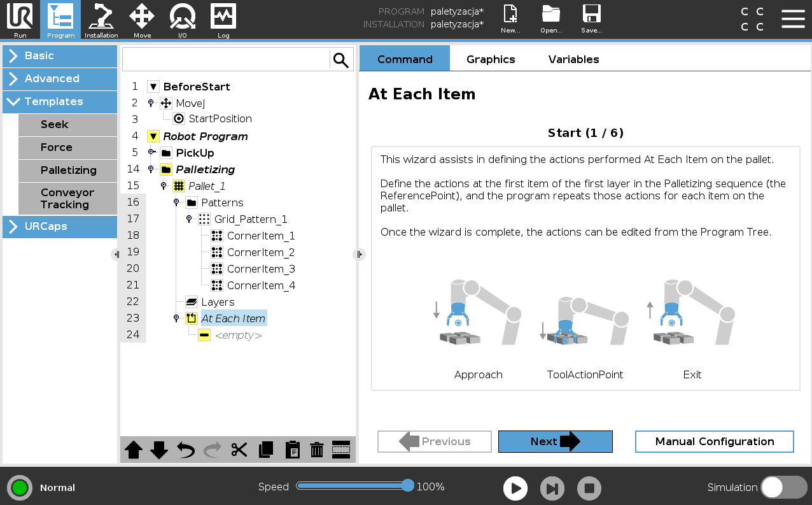The height and width of the screenshot is (505, 812).
Task: Insert a Palletizing template
Action: 67,171
